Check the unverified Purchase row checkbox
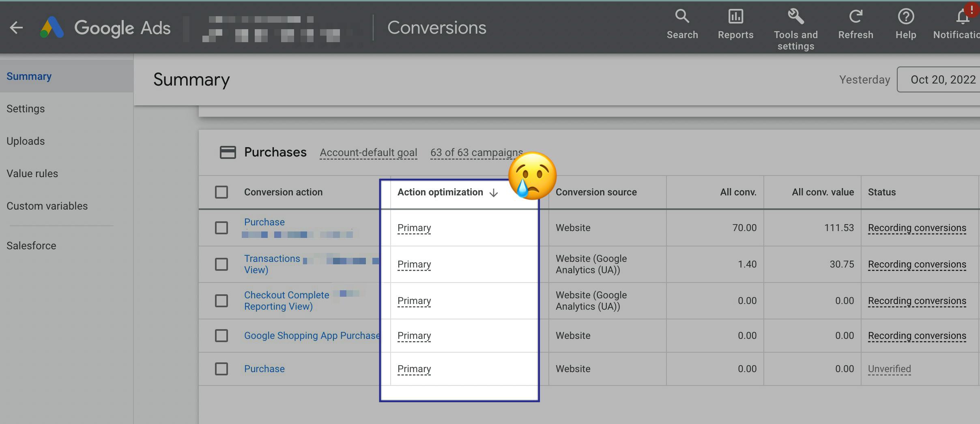 pyautogui.click(x=221, y=369)
